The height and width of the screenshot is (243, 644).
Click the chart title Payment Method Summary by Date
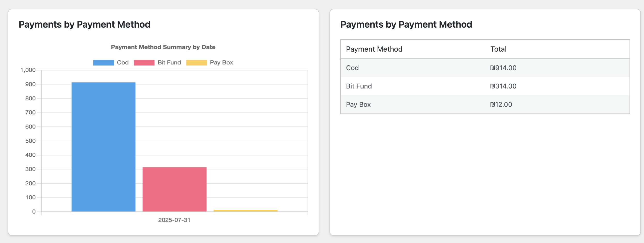click(163, 47)
